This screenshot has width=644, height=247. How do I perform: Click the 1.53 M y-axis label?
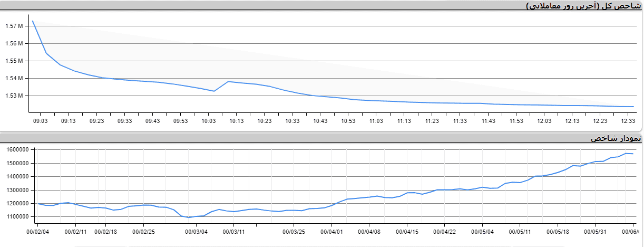click(x=14, y=96)
